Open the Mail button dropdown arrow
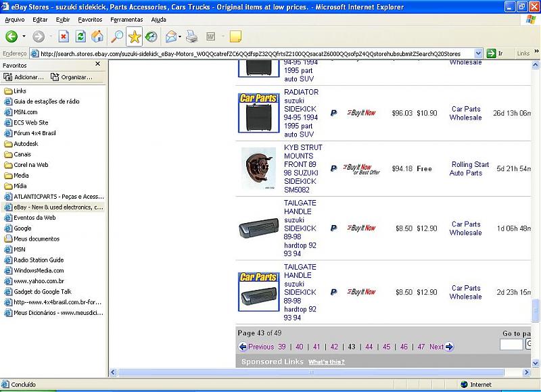 180,36
